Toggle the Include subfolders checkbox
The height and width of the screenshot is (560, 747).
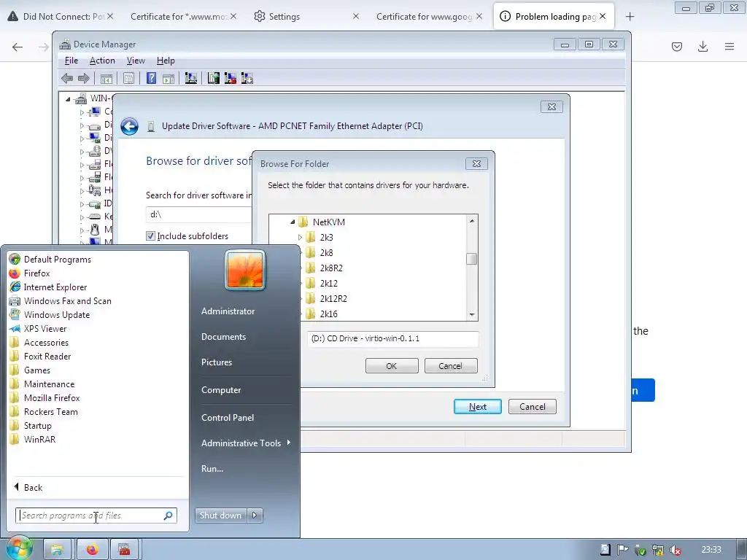point(150,236)
